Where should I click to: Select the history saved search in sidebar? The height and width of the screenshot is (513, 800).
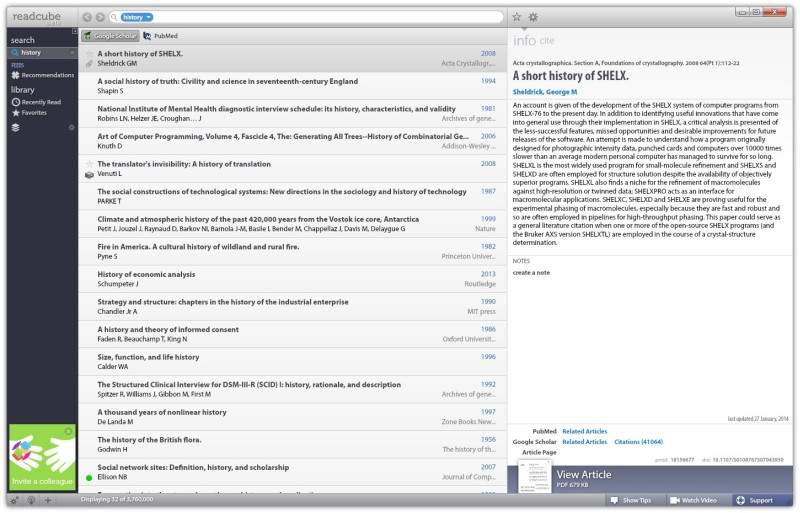click(x=42, y=53)
